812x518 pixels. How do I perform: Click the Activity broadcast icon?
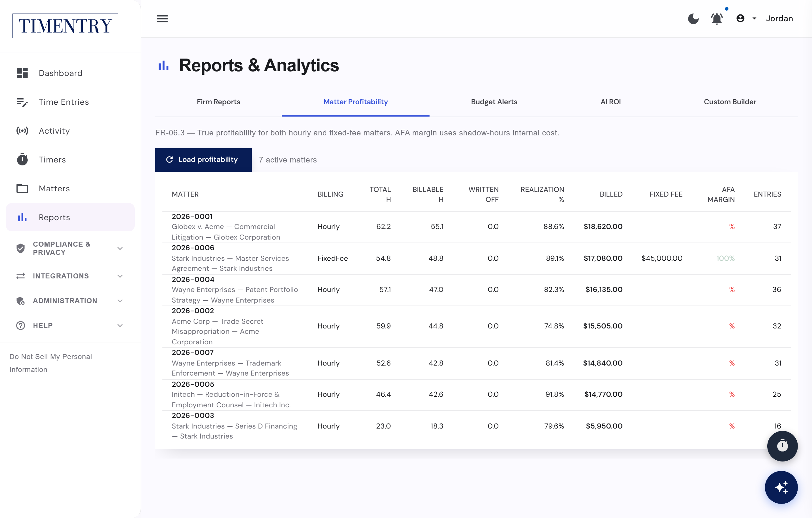[x=22, y=130]
